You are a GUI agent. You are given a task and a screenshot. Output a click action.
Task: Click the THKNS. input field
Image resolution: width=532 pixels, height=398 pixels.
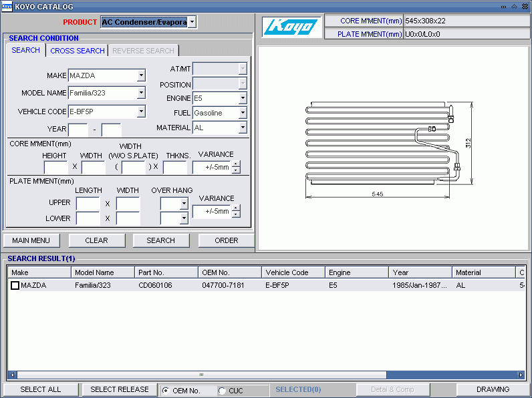(x=174, y=167)
